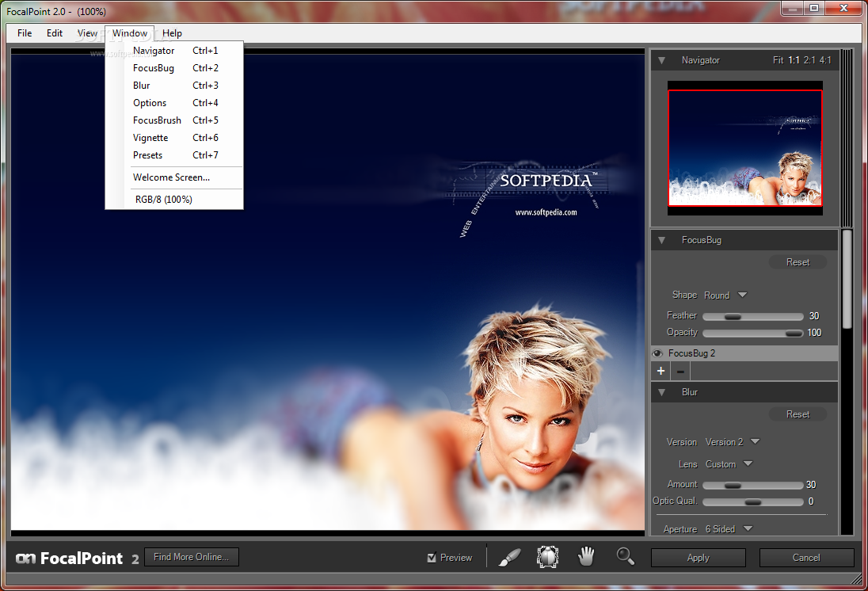Select the Hand pan tool
The image size is (868, 591).
586,556
